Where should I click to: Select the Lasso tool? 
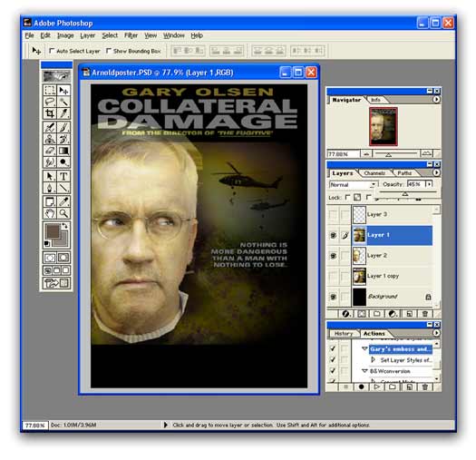tap(50, 102)
